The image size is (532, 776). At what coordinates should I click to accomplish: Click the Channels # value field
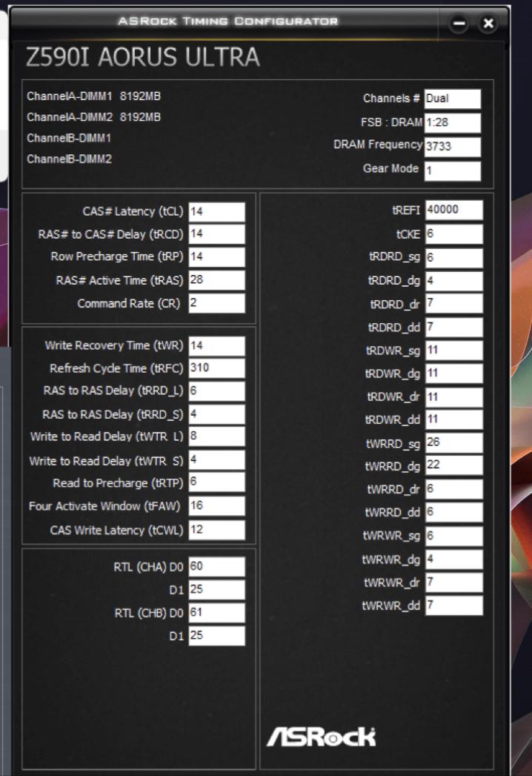click(x=452, y=99)
